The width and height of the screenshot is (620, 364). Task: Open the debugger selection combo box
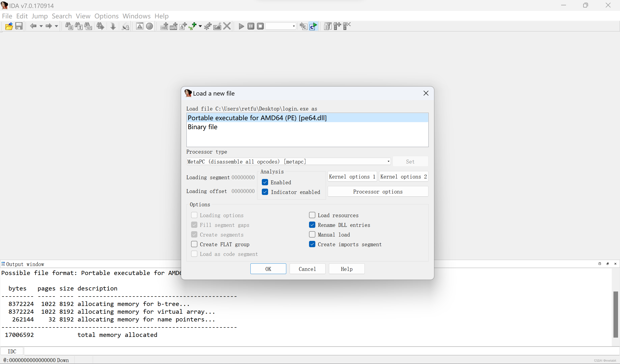pos(281,26)
